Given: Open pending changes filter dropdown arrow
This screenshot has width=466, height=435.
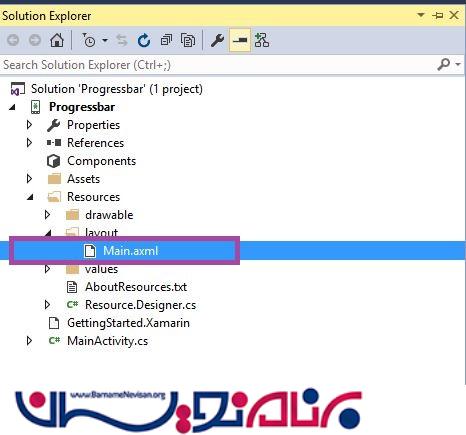Looking at the screenshot, I should 105,40.
